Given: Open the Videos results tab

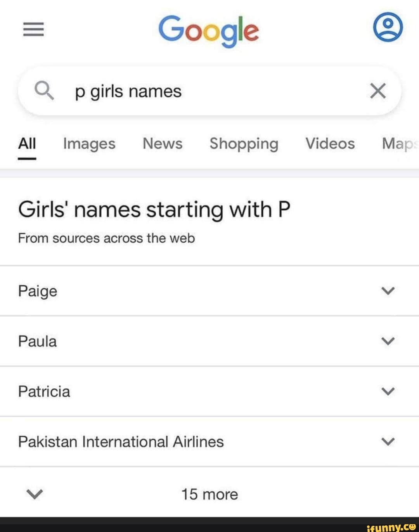Looking at the screenshot, I should (330, 144).
